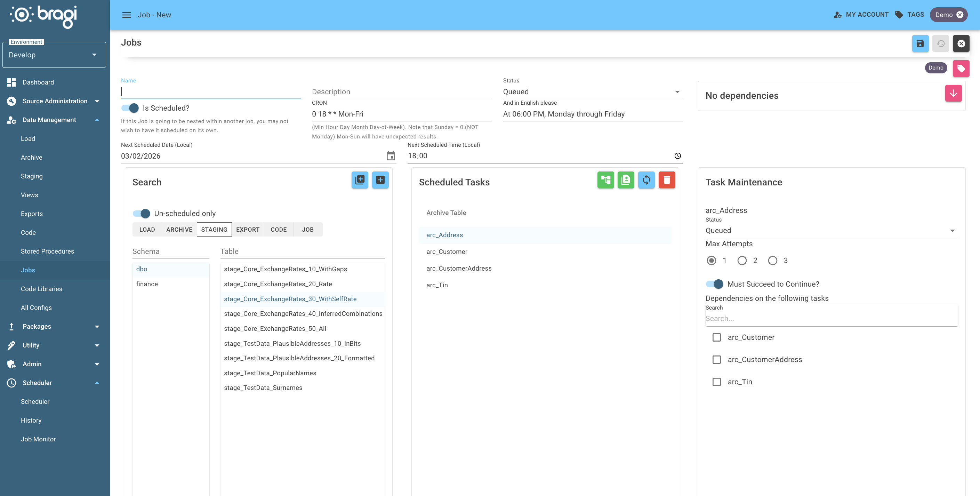Toggle Must Succeed to Continue switch

coord(714,284)
